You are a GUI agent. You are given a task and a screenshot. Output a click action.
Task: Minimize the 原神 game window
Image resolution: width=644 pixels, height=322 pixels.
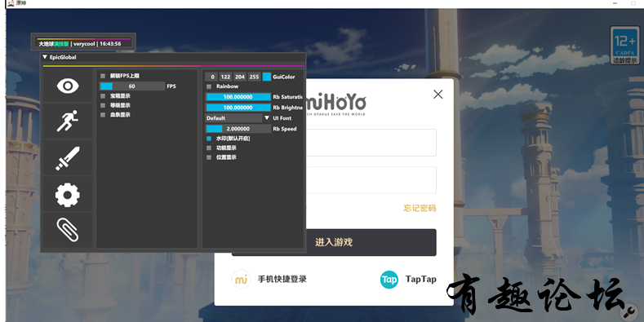pos(615,3)
